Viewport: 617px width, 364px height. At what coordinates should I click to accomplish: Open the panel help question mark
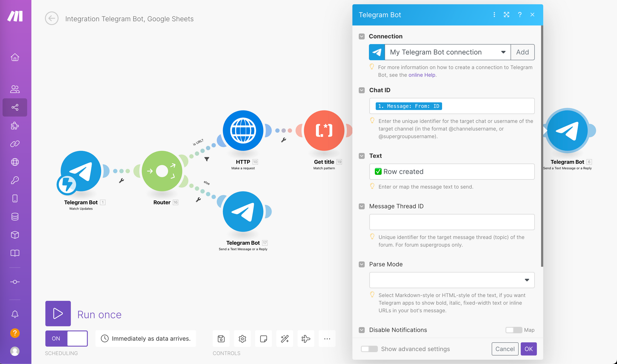(x=520, y=15)
